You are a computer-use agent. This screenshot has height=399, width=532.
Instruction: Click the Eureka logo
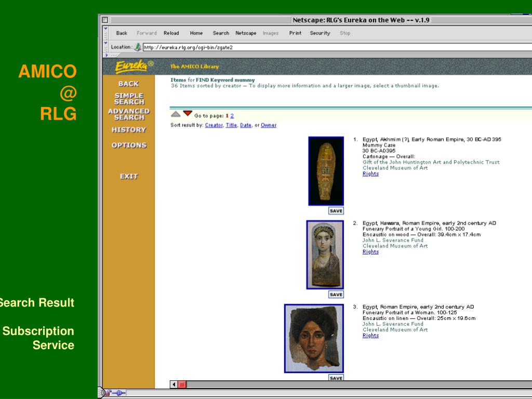coord(135,66)
